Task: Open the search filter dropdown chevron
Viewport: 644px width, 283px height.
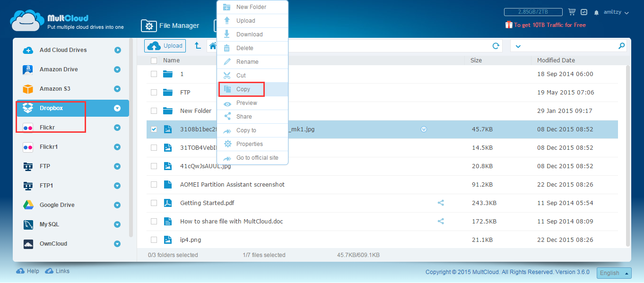Action: point(518,46)
